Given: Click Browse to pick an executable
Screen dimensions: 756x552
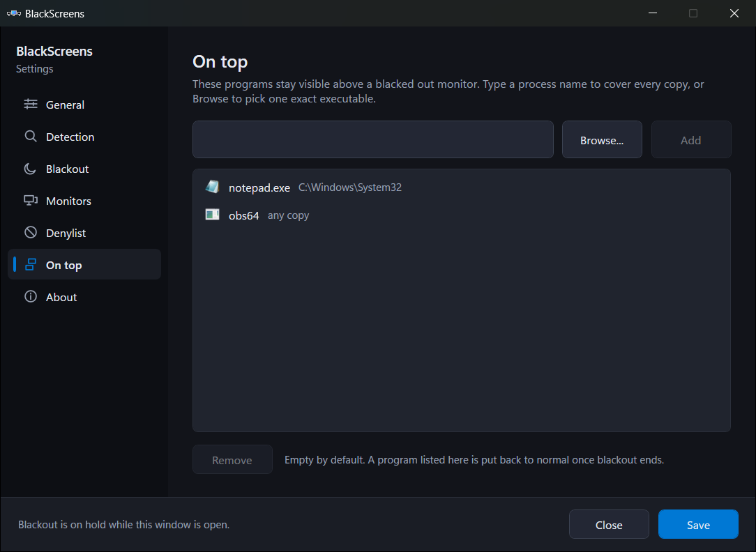Looking at the screenshot, I should pyautogui.click(x=602, y=139).
